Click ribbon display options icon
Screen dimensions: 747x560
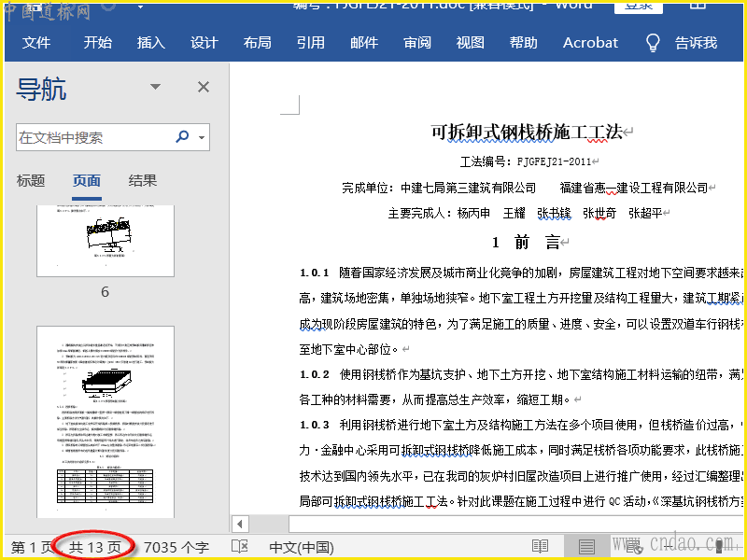coord(697,6)
